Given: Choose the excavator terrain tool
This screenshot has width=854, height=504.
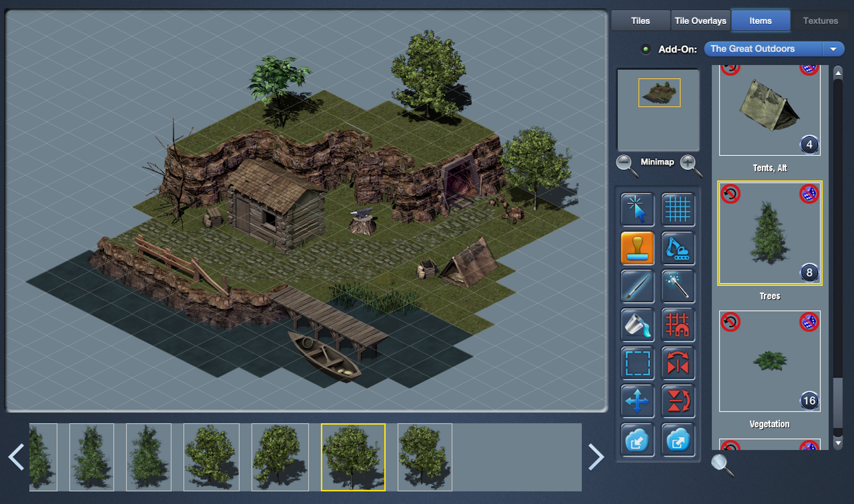Looking at the screenshot, I should click(678, 248).
